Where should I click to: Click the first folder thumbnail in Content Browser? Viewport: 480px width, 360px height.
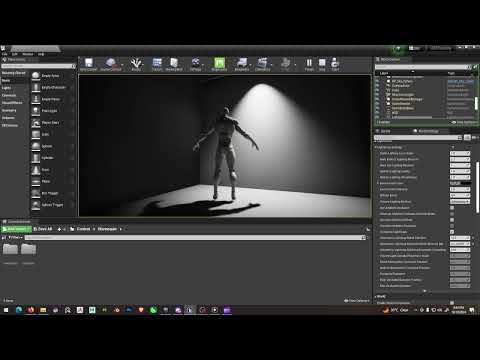(x=10, y=249)
